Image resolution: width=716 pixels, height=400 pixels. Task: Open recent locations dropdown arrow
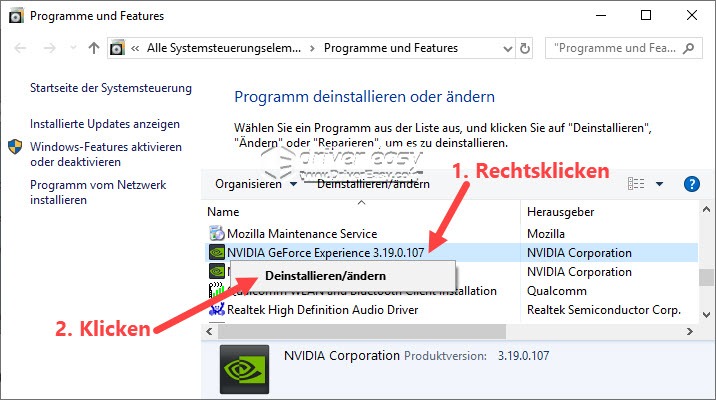pos(73,47)
